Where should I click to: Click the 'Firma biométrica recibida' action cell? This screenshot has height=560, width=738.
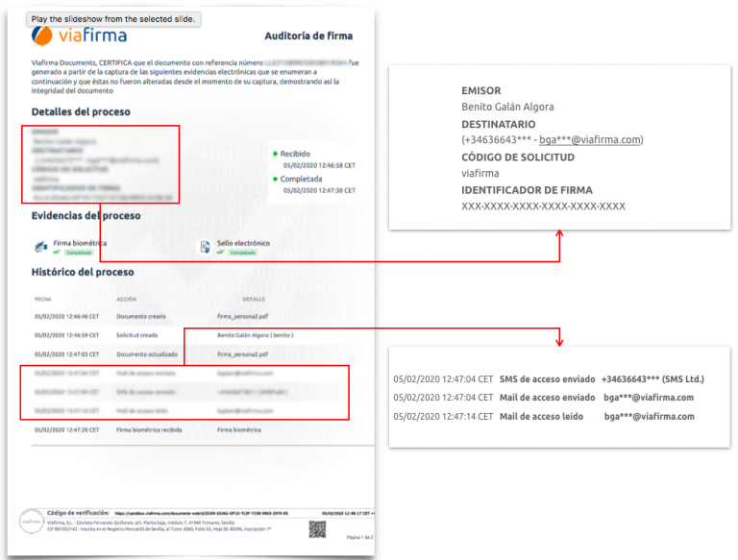[149, 429]
